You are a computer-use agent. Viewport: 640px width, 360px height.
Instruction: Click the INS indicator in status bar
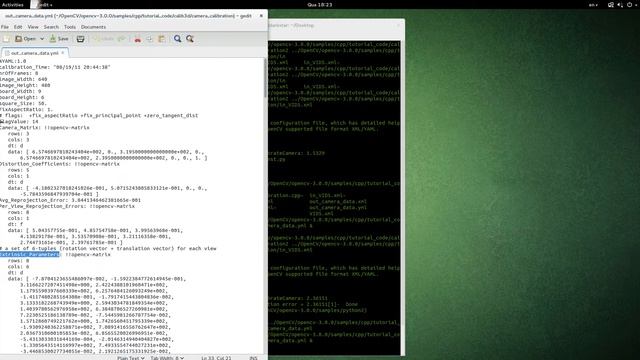(x=253, y=358)
